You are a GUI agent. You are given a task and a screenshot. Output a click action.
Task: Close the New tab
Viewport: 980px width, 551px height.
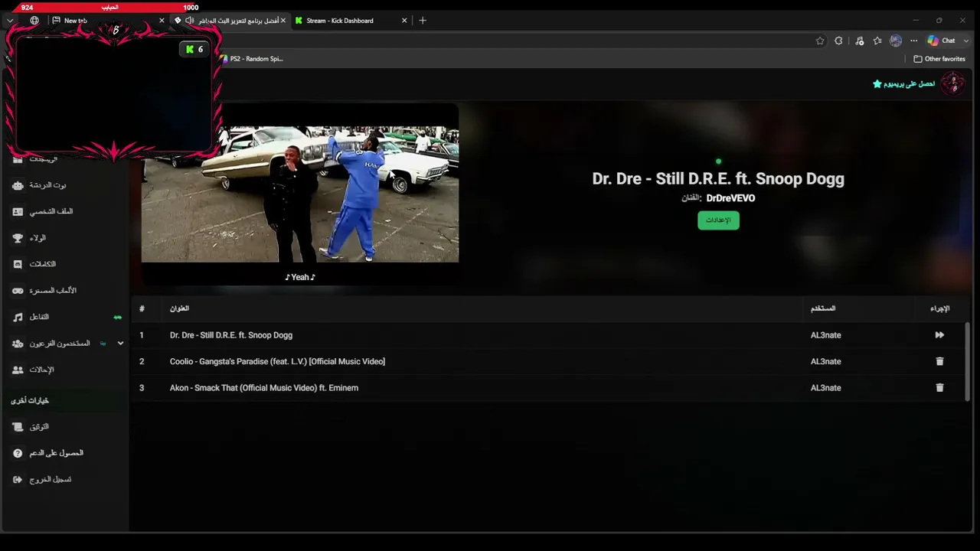162,21
